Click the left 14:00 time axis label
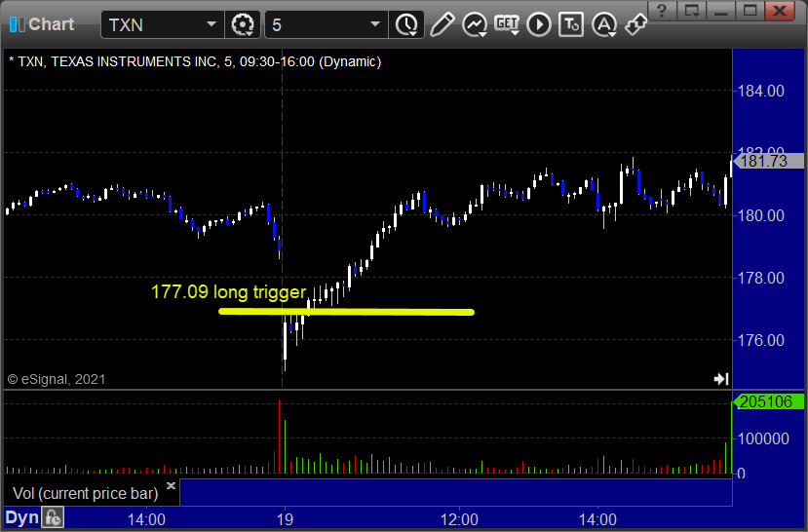This screenshot has width=808, height=532. point(146,519)
